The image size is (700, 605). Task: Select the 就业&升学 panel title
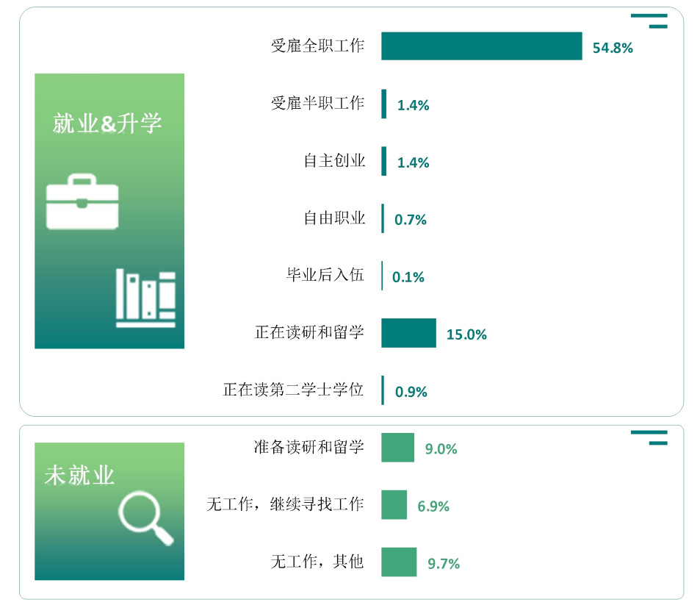coord(107,123)
